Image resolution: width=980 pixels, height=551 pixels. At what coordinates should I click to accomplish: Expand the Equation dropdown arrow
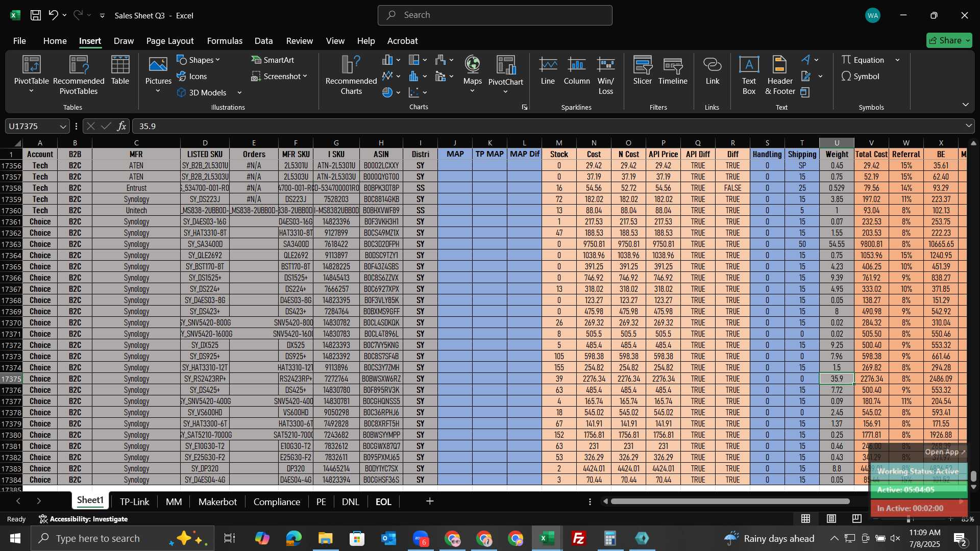point(897,60)
